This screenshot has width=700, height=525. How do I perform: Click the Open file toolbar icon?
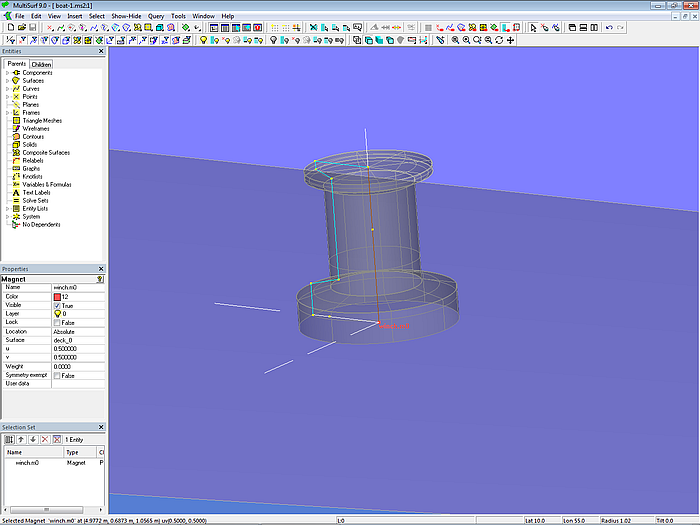(x=20, y=28)
